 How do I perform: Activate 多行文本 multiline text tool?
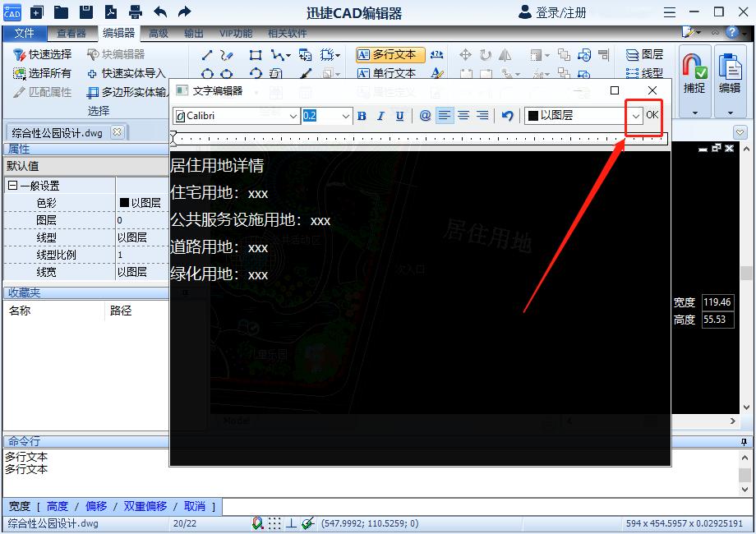390,55
